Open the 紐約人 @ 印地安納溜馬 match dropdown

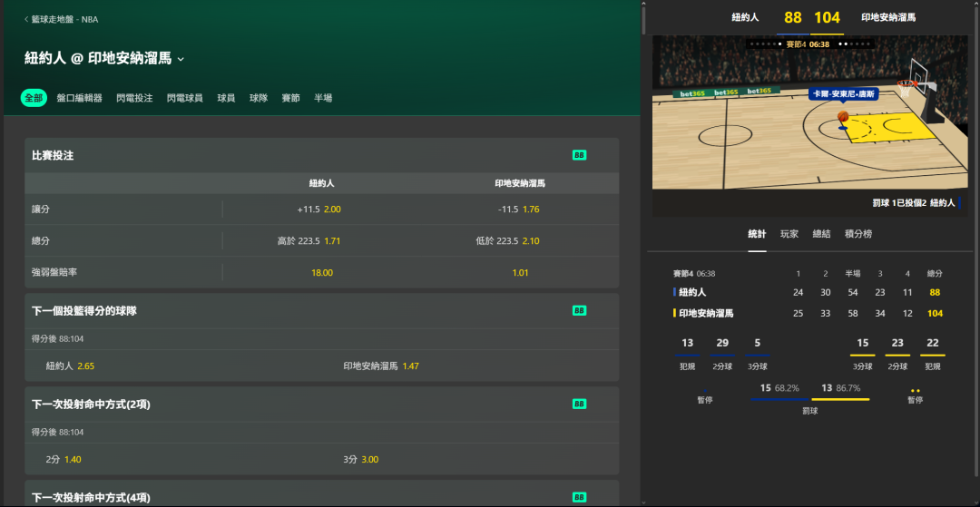coord(181,59)
